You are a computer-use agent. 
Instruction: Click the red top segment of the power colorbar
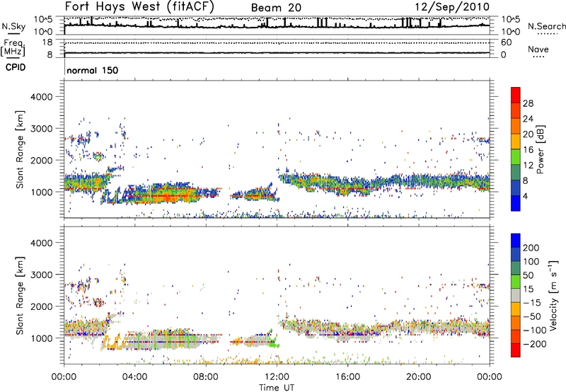(516, 96)
